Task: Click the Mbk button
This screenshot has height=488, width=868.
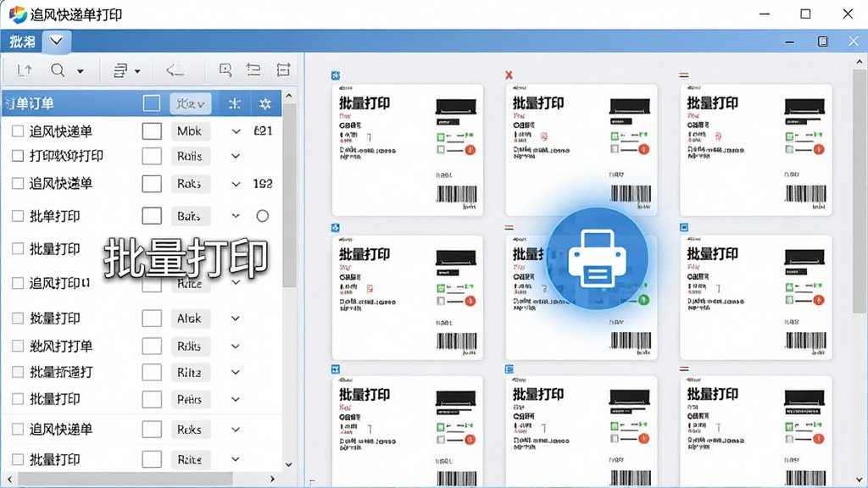Action: (190, 131)
